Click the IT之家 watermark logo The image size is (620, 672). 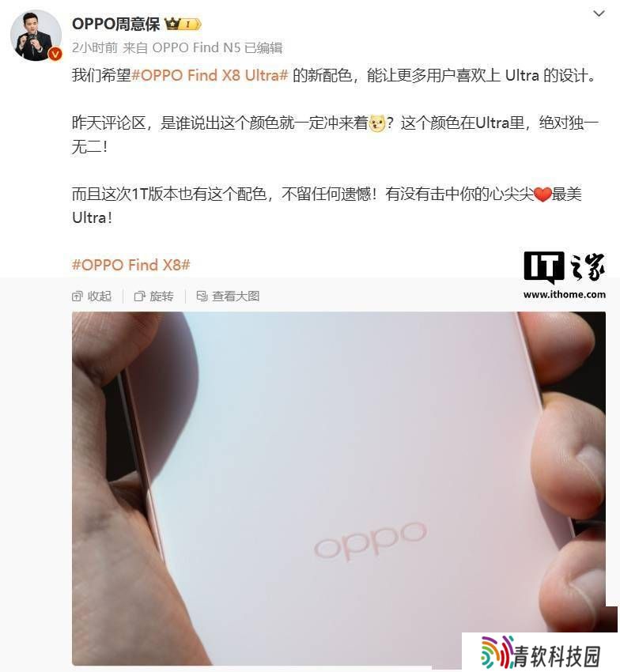[x=565, y=275]
